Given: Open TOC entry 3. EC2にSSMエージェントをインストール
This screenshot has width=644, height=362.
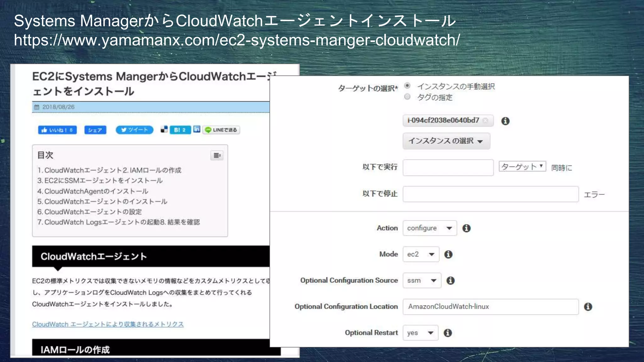Looking at the screenshot, I should pyautogui.click(x=100, y=180).
